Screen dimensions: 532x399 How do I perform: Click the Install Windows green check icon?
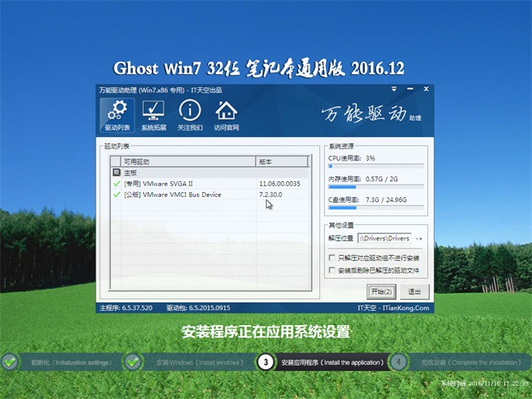click(133, 362)
